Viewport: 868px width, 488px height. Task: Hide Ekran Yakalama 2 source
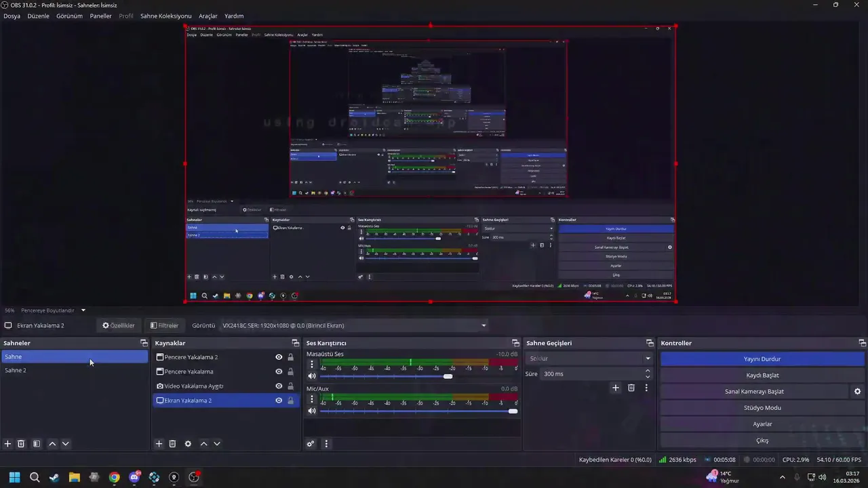click(x=279, y=401)
